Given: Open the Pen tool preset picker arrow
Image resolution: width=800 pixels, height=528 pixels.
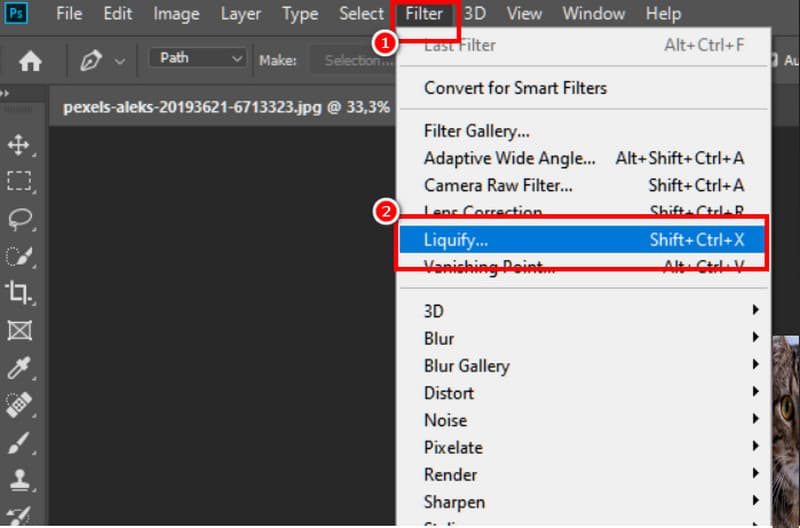Looking at the screenshot, I should (120, 62).
